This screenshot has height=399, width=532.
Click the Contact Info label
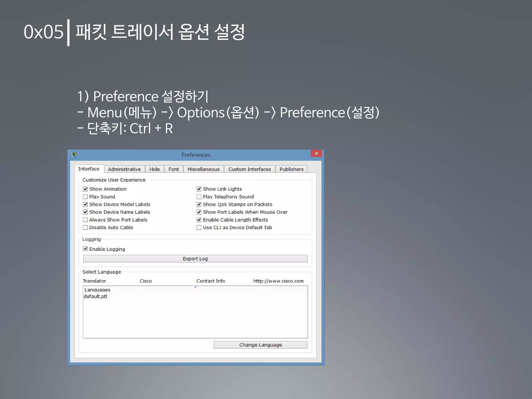coord(211,281)
